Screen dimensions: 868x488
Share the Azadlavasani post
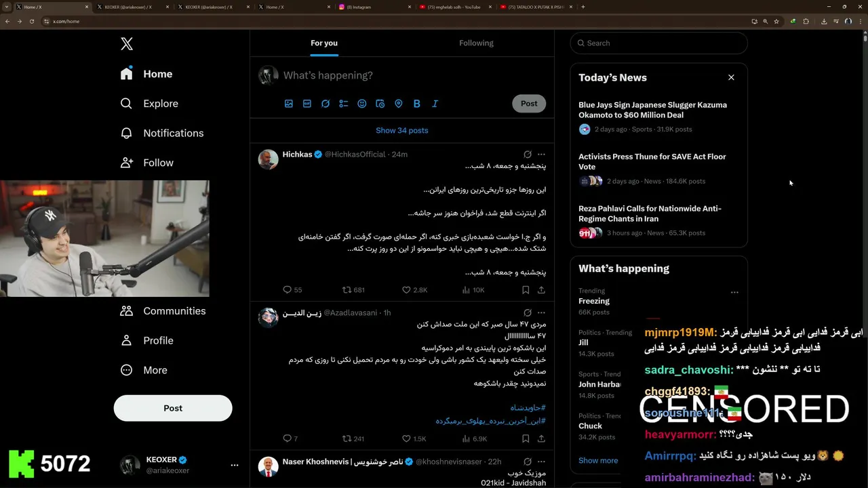(x=541, y=439)
